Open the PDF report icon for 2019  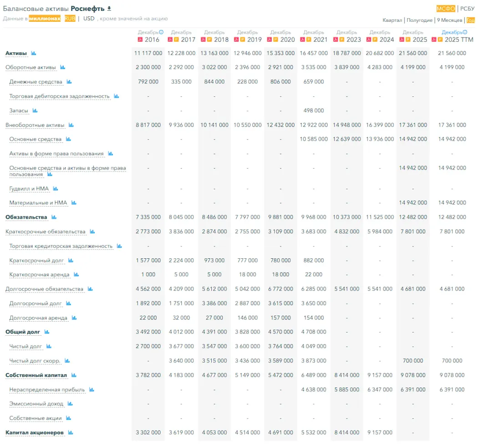[x=236, y=40]
